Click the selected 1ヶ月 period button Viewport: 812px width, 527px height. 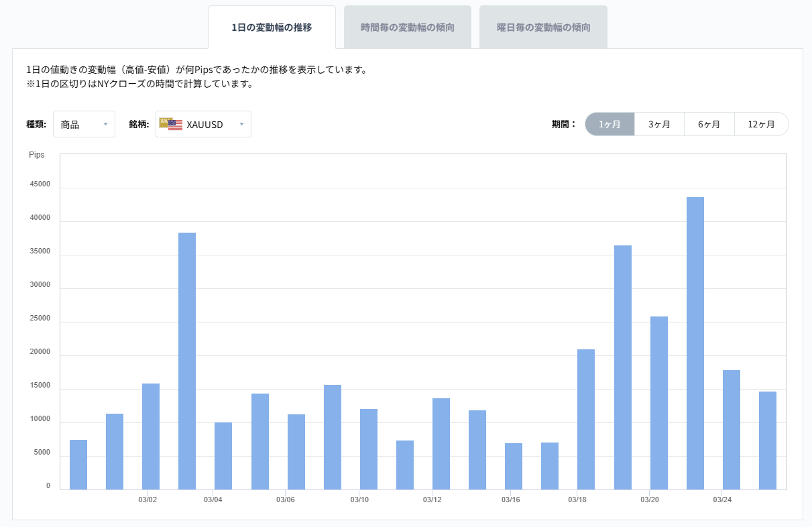(x=610, y=123)
